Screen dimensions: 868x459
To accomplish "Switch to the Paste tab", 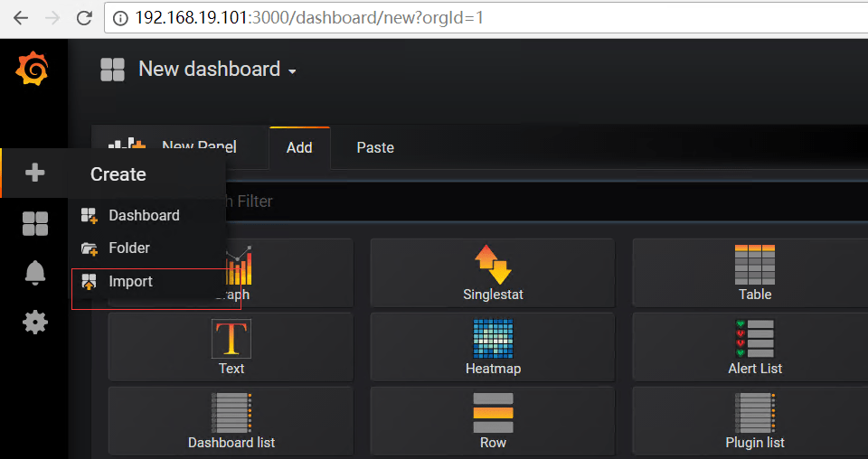I will point(375,147).
